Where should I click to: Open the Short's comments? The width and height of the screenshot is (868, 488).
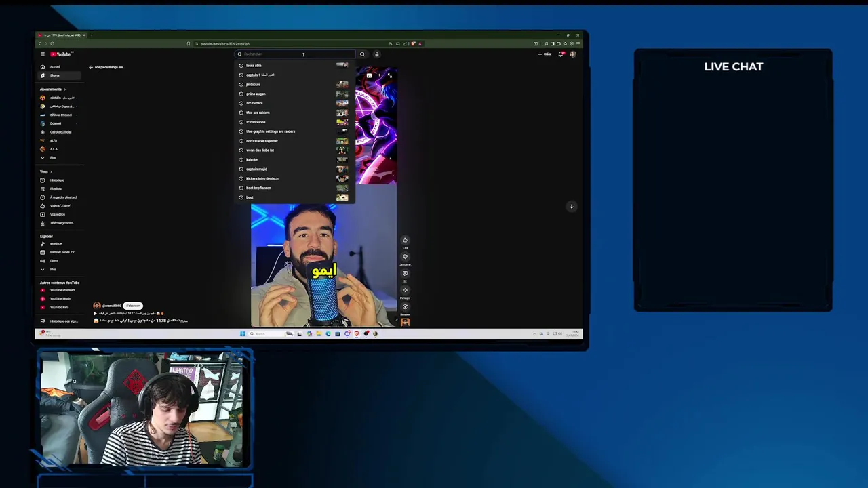coord(405,274)
